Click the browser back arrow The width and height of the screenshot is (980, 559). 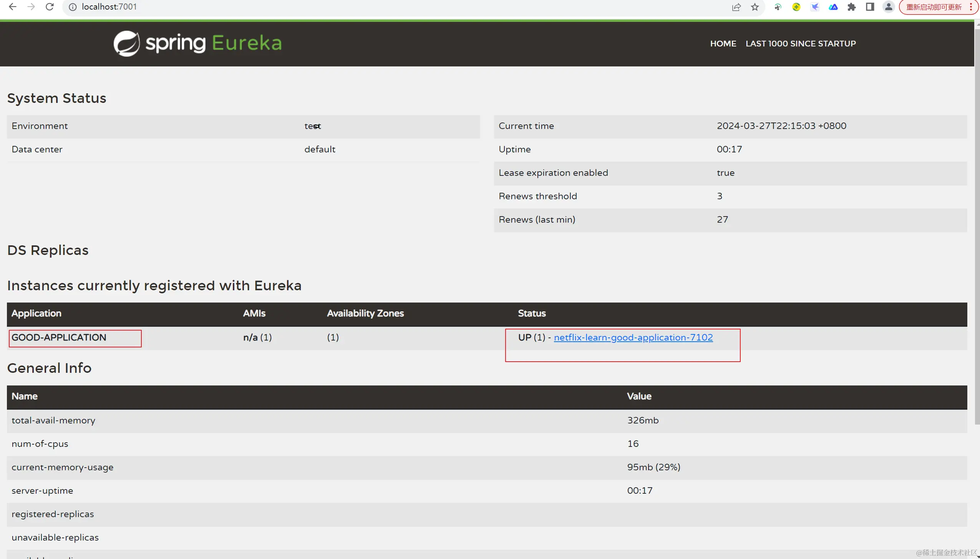click(12, 7)
